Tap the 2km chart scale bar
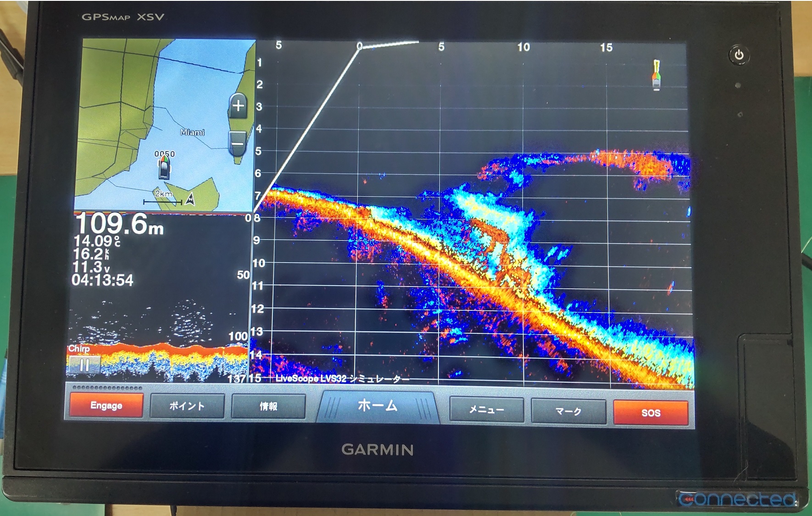Viewport: 812px width, 516px height. click(x=163, y=197)
